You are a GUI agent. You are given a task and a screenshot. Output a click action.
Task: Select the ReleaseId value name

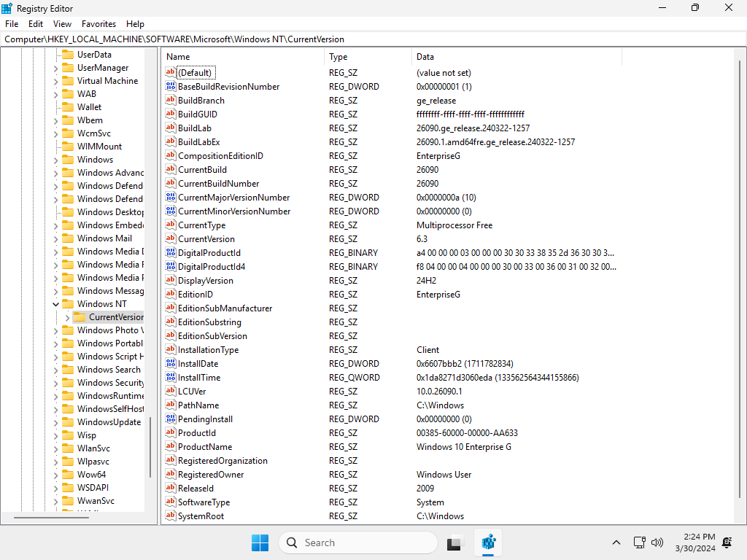pyautogui.click(x=196, y=488)
